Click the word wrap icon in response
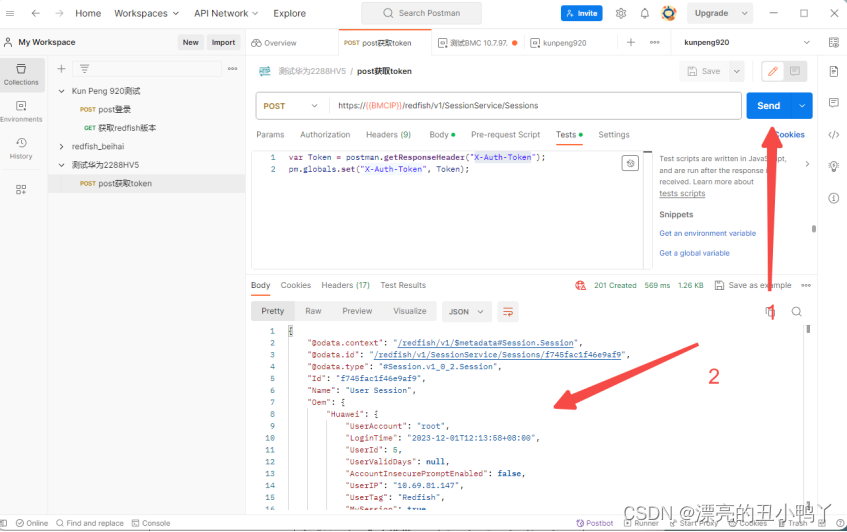Screen dimensions: 847x532 point(508,311)
